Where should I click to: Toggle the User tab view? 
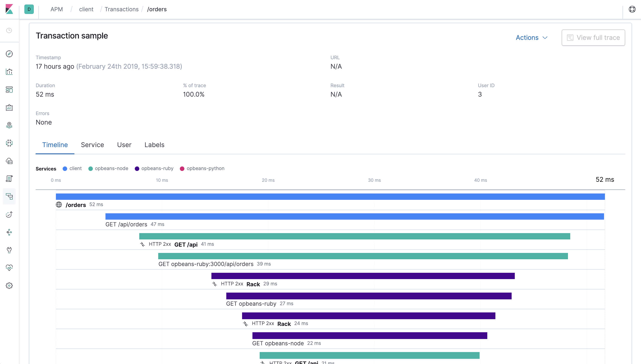pyautogui.click(x=124, y=145)
